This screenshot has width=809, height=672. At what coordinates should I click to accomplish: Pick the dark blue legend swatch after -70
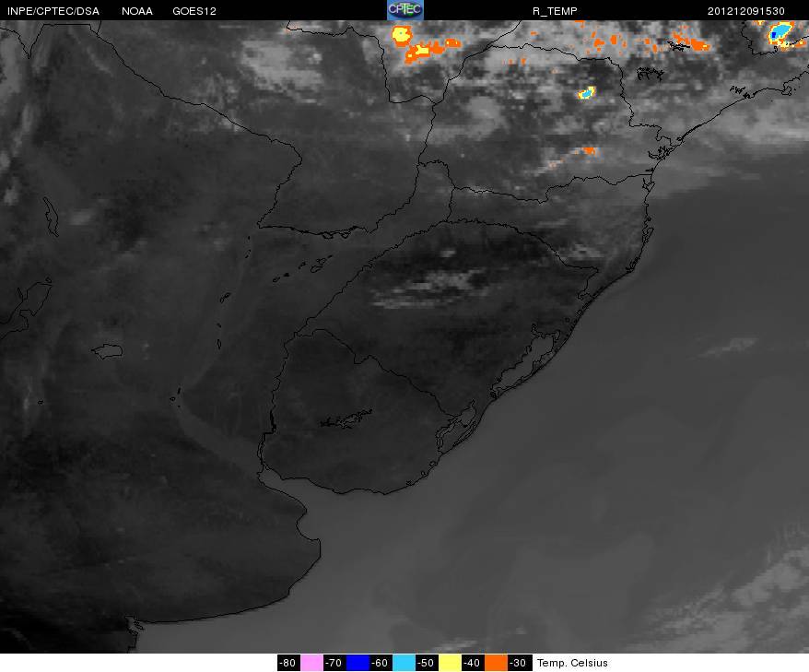click(358, 663)
